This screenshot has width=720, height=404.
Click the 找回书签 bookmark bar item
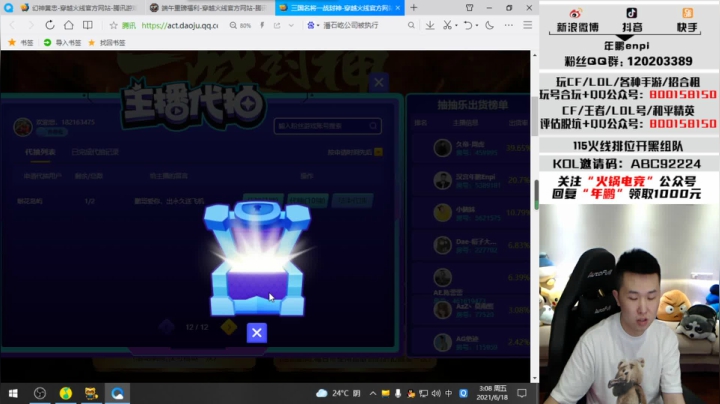107,43
